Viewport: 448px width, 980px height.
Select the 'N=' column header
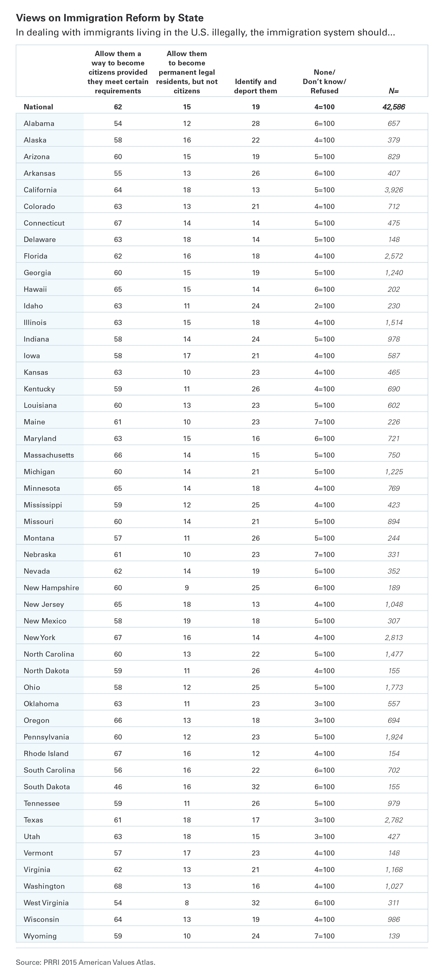point(394,91)
